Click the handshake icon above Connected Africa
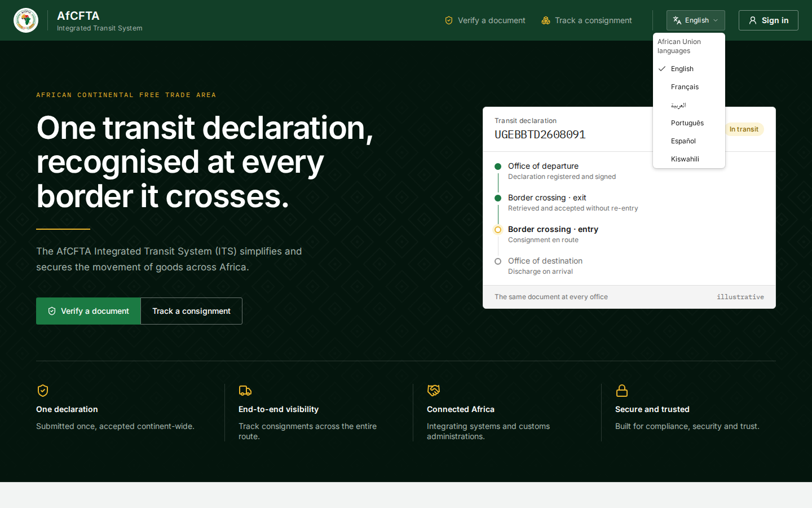The width and height of the screenshot is (812, 508). tap(434, 391)
